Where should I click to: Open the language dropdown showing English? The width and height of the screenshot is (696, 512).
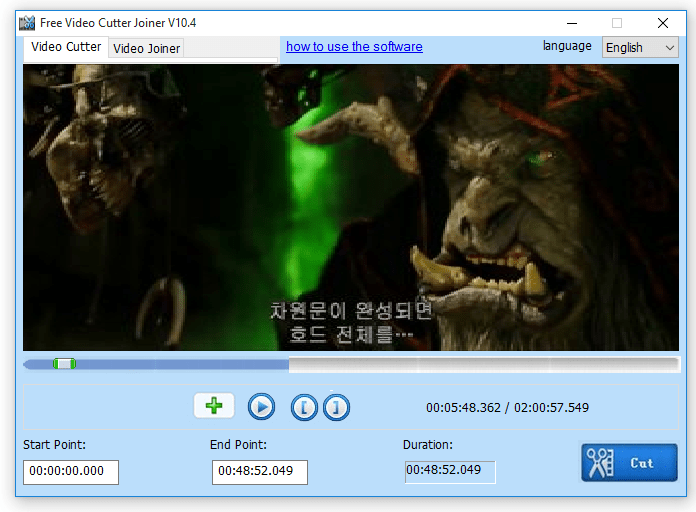point(640,47)
